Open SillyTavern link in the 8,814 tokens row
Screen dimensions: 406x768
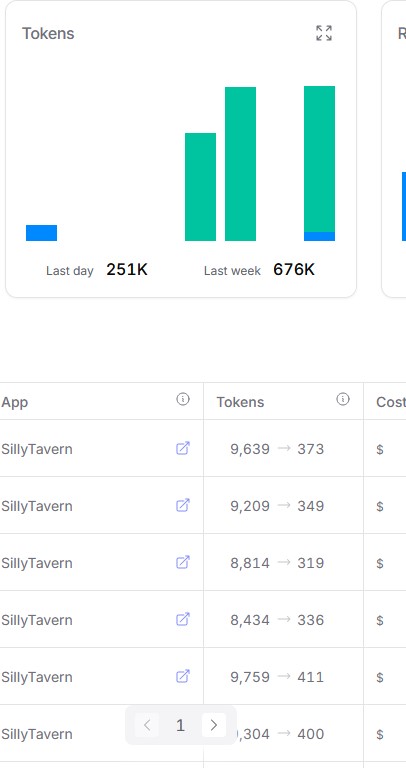tap(183, 562)
